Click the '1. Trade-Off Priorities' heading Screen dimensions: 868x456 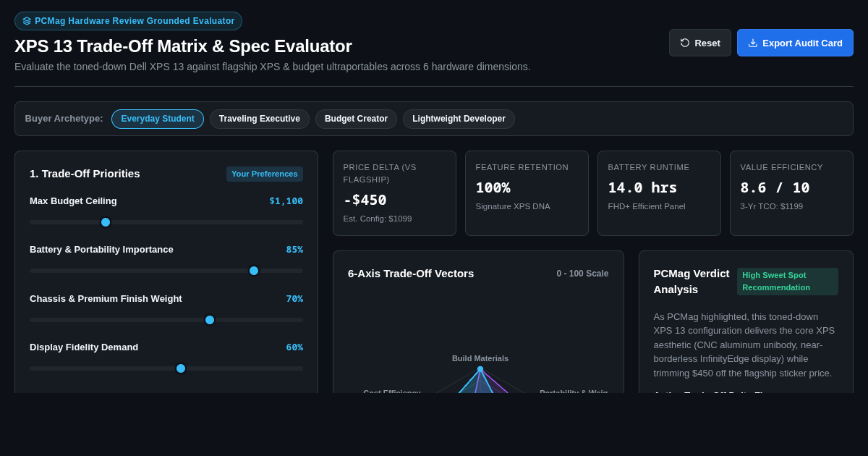[85, 174]
